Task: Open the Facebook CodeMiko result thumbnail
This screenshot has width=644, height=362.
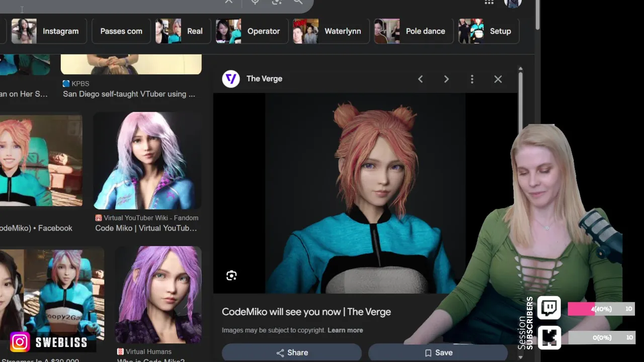Action: click(x=41, y=160)
